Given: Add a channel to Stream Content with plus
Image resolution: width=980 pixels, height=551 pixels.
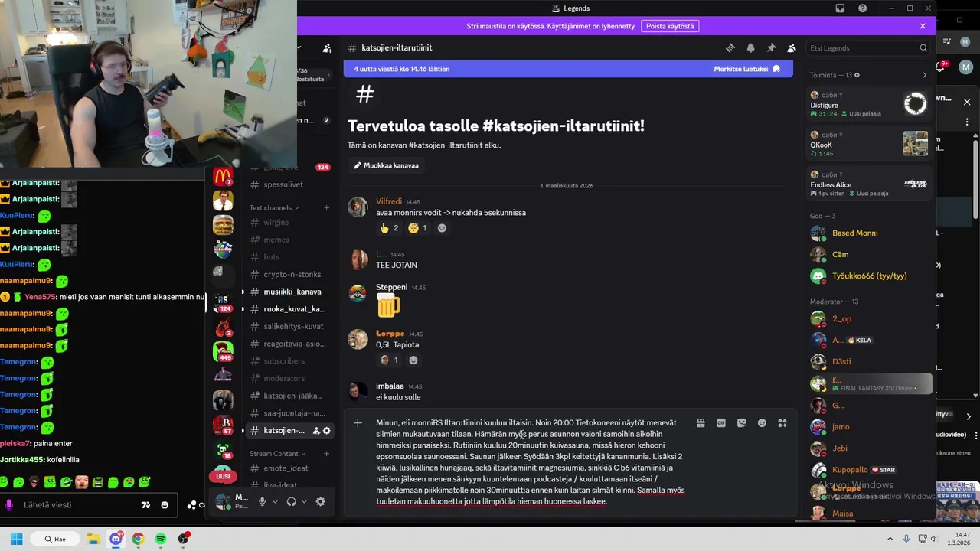Looking at the screenshot, I should coord(326,454).
